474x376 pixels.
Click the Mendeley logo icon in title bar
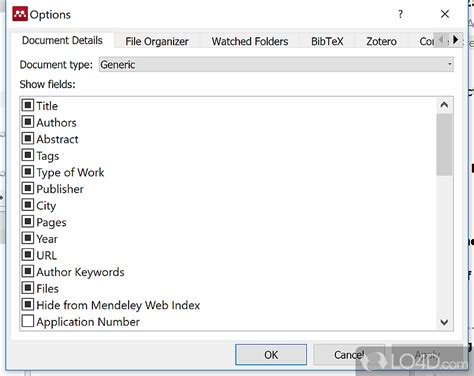[x=20, y=14]
